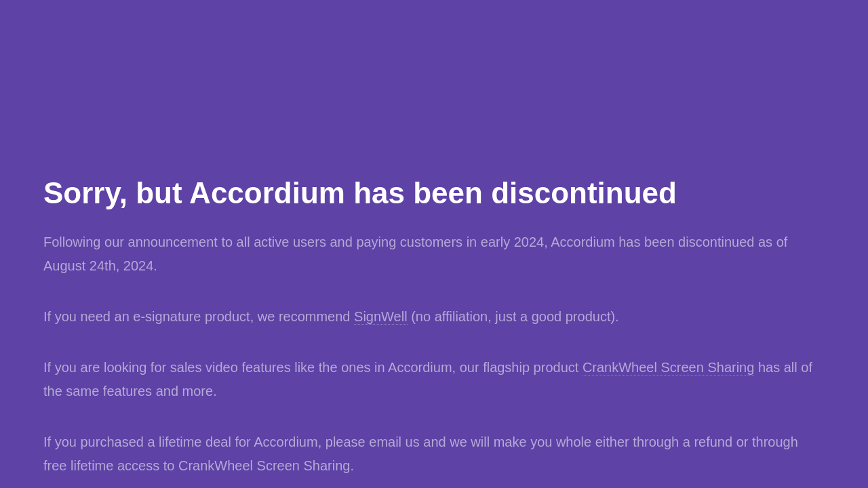Click the '(no affiliation, just a good product)' note
This screenshot has height=488, width=868.
click(515, 317)
